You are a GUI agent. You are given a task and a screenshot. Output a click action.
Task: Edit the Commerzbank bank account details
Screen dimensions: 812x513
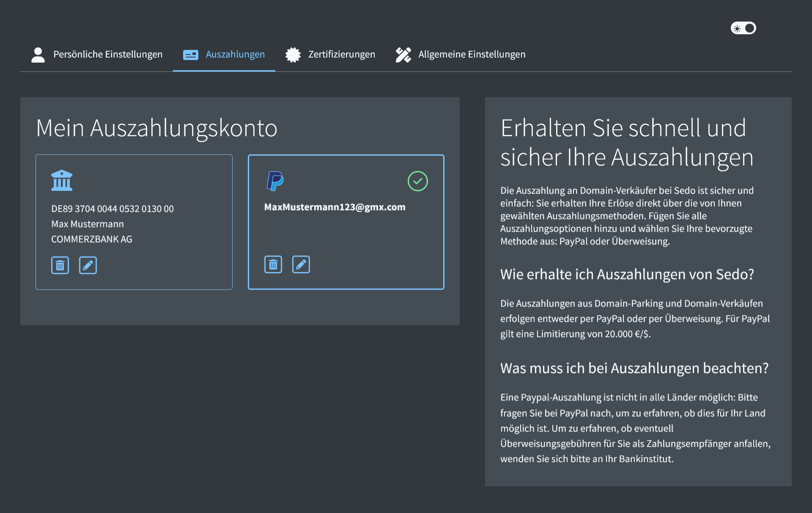pos(88,265)
